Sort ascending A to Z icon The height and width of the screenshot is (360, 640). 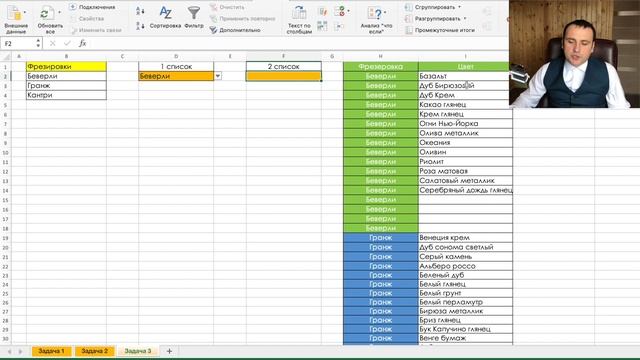point(140,11)
